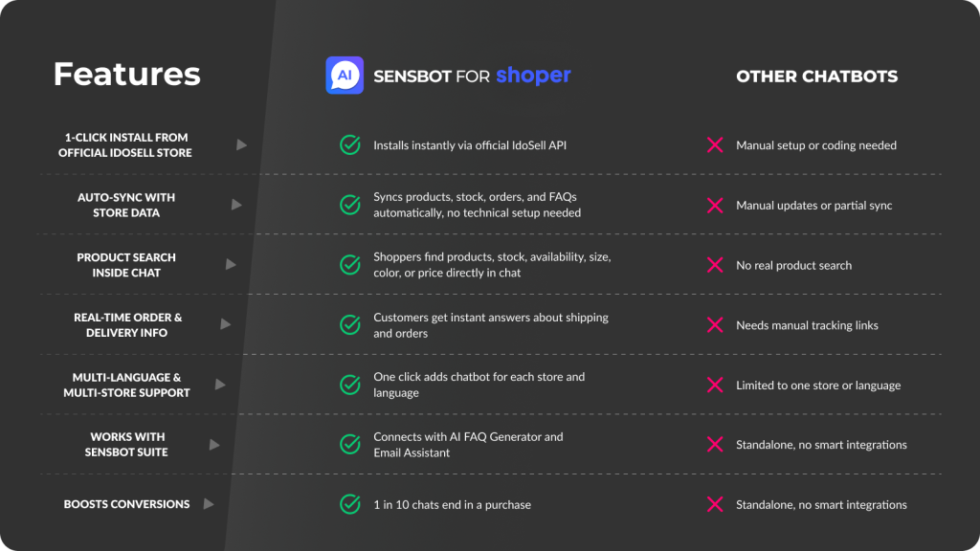
Task: Click the blue AI chat bubble logo
Action: coord(345,76)
